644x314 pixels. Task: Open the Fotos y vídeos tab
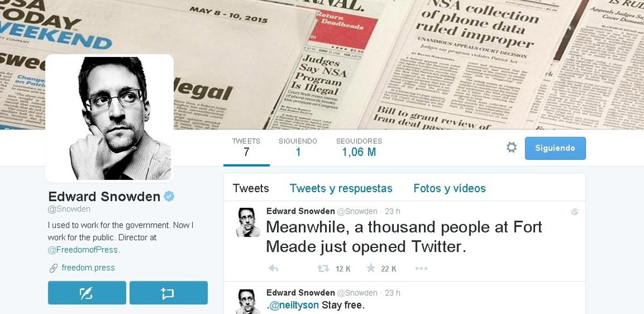tap(449, 188)
